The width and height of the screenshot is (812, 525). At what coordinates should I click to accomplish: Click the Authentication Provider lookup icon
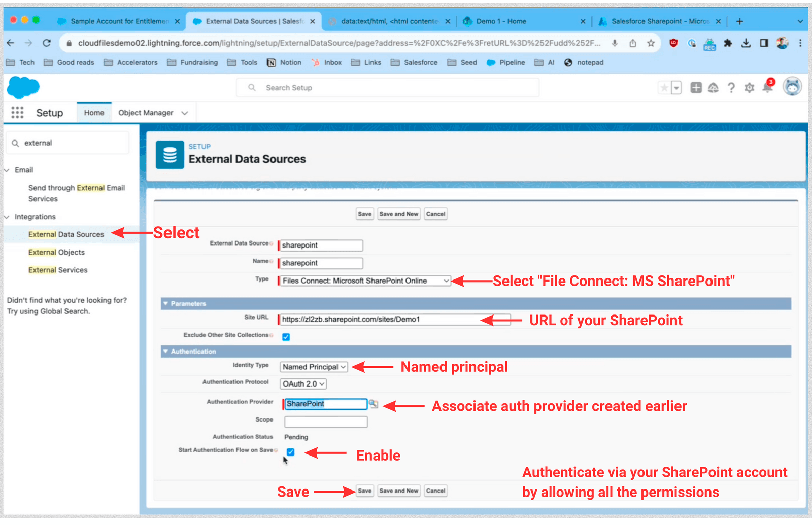click(374, 404)
